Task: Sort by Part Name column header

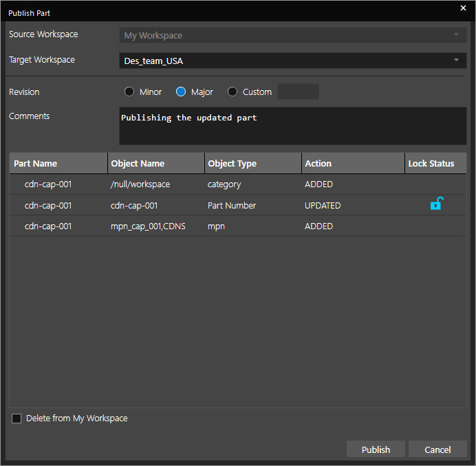Action: tap(58, 163)
